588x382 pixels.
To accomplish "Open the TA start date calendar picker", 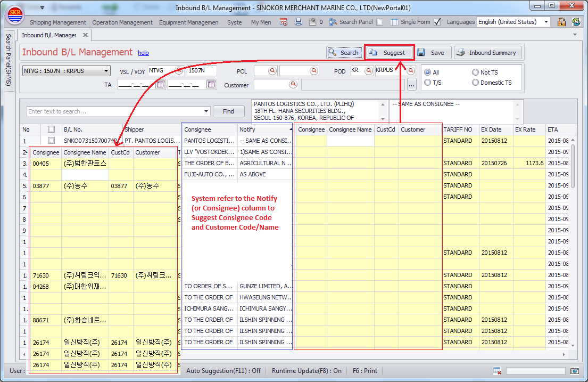I will 160,84.
